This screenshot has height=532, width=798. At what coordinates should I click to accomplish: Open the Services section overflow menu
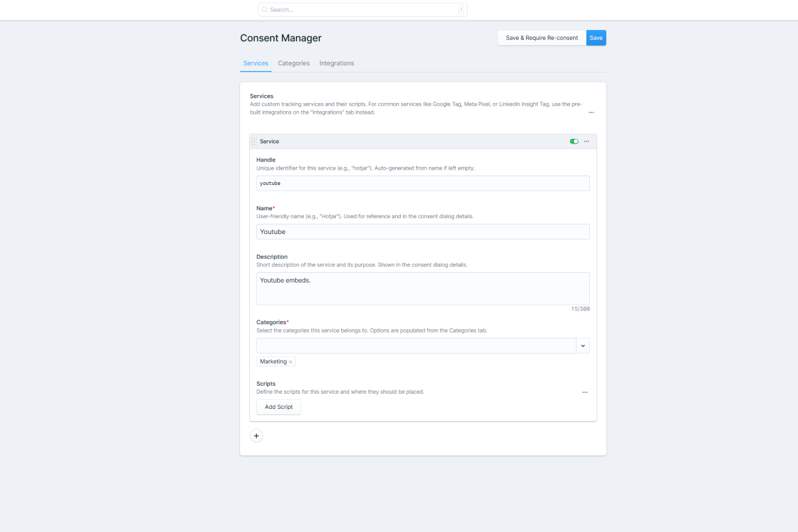(591, 112)
